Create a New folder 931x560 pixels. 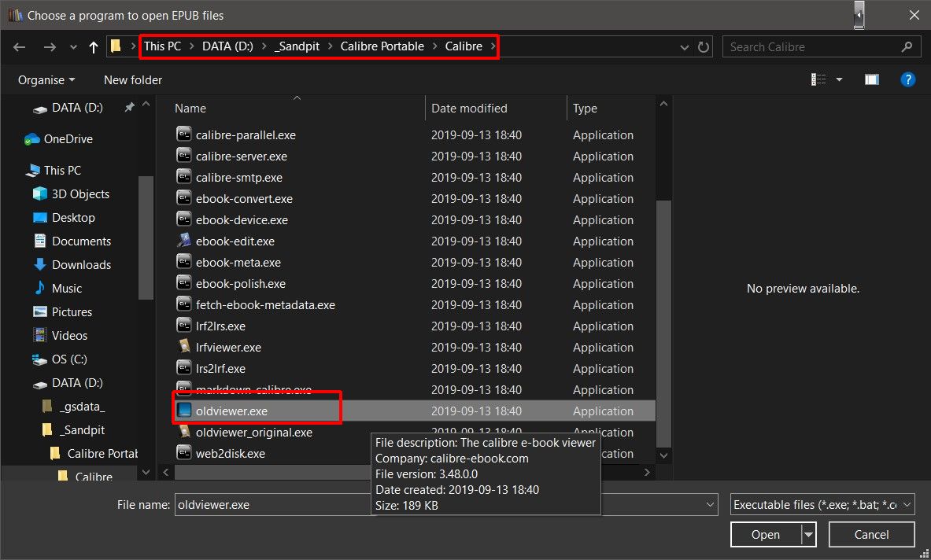click(x=133, y=79)
